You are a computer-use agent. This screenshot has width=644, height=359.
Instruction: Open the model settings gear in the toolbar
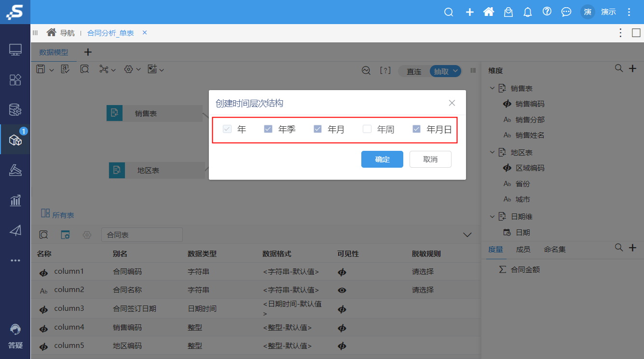(x=128, y=69)
